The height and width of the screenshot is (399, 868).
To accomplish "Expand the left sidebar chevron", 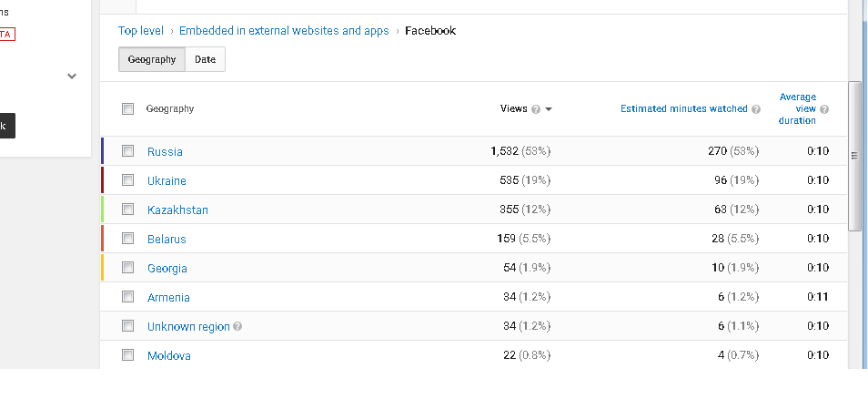I will click(x=72, y=76).
